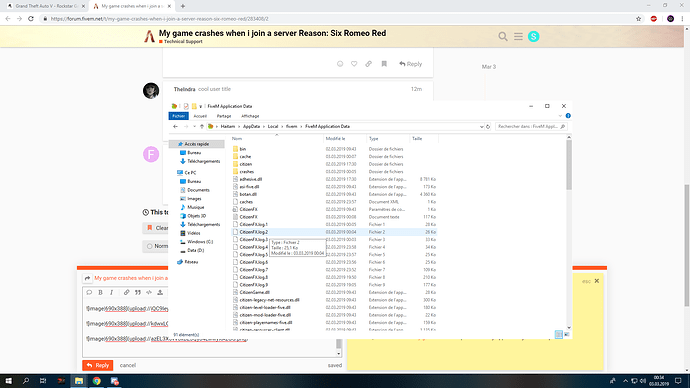Click Explorer help icon

click(568, 116)
